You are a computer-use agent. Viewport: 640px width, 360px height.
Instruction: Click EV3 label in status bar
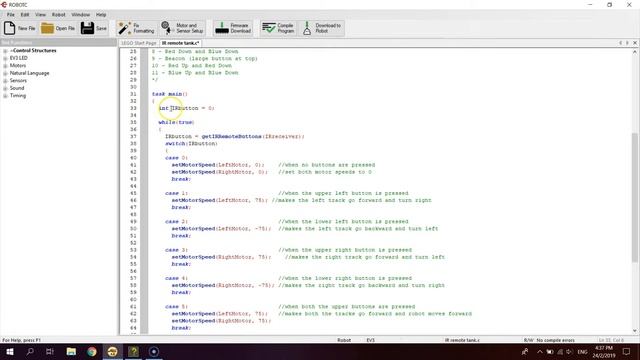pos(371,340)
